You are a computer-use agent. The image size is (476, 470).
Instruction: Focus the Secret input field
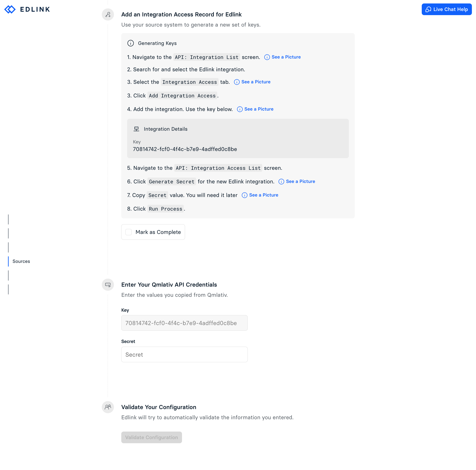click(x=184, y=354)
